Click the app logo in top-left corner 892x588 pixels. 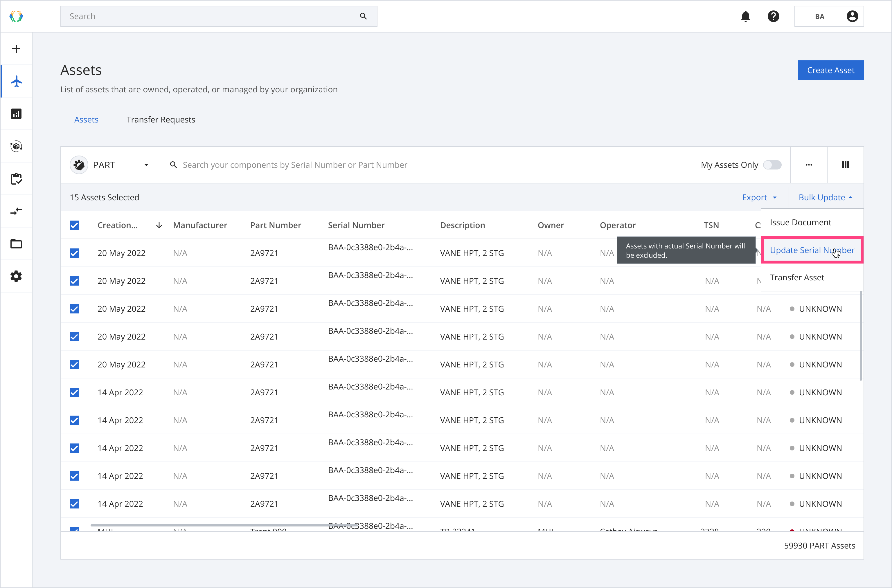click(x=16, y=16)
